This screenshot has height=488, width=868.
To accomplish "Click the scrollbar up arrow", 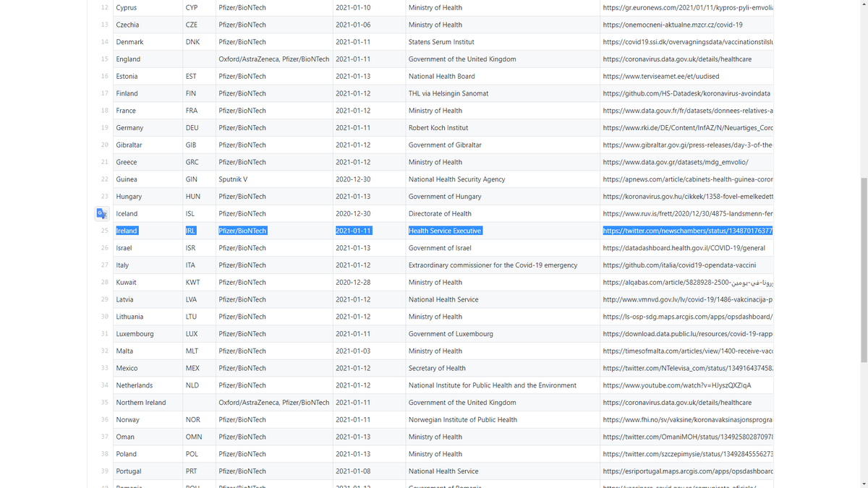I will (862, 4).
